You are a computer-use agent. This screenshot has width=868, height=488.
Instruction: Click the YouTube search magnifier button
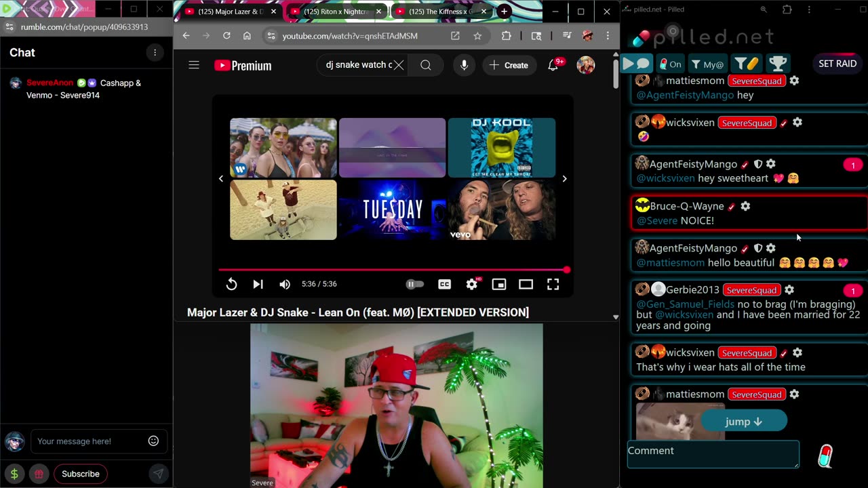pyautogui.click(x=426, y=65)
